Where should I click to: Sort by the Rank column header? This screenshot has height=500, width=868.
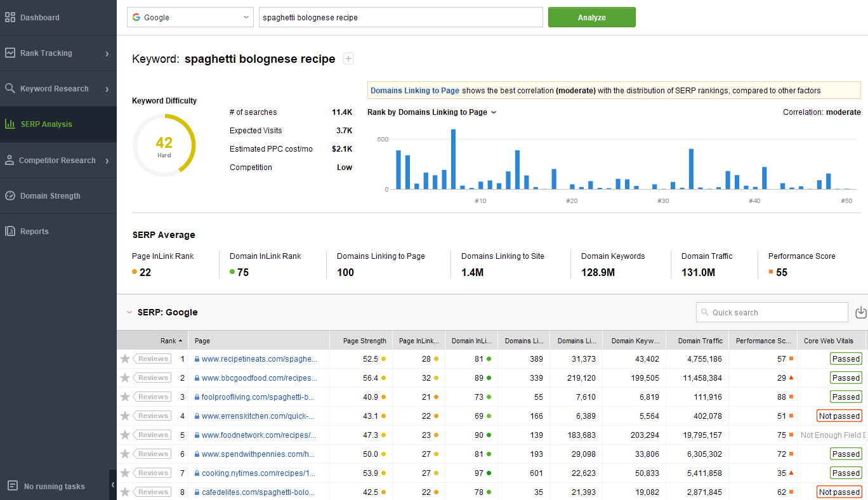(x=153, y=341)
